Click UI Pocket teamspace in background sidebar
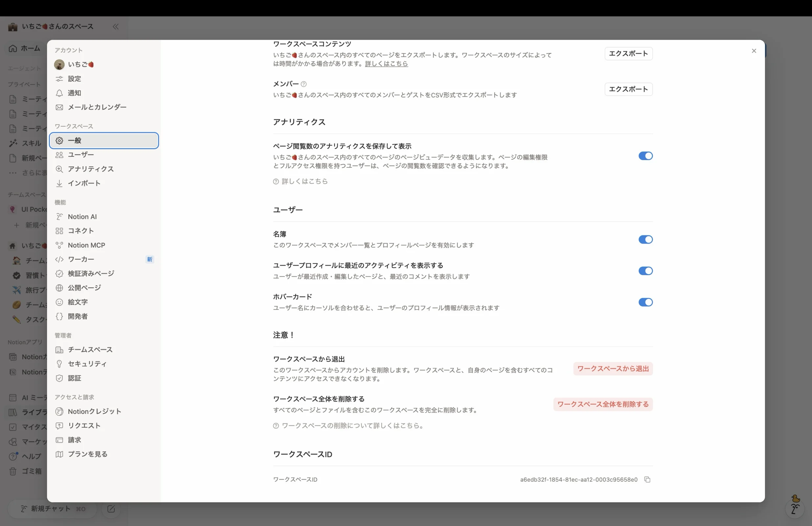This screenshot has width=812, height=526. click(27, 209)
